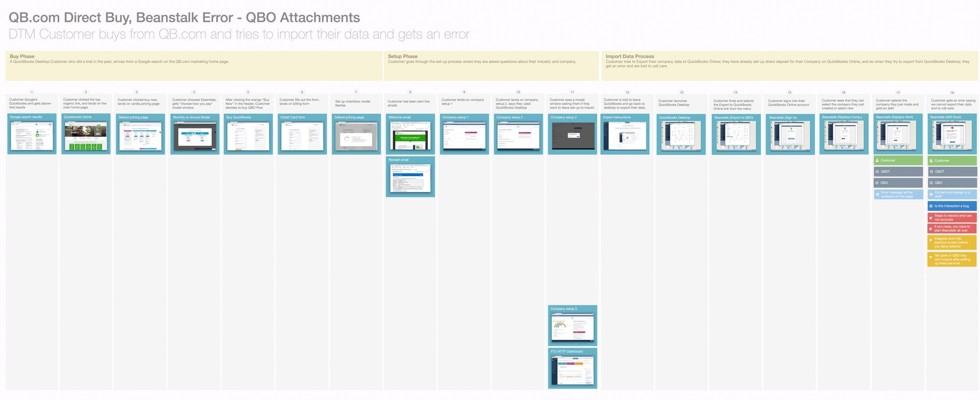Select text 'Set up checkbox modal flashes'
This screenshot has width=980, height=400.
353,103
